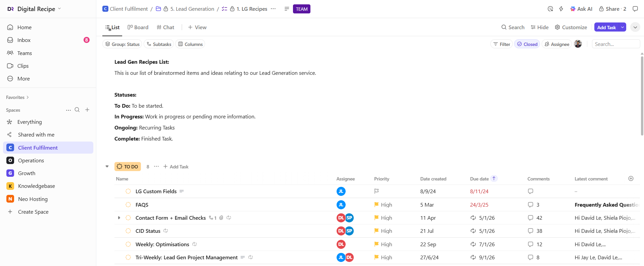This screenshot has height=266, width=644.
Task: Click the automations lightning bolt icon
Action: tap(561, 9)
